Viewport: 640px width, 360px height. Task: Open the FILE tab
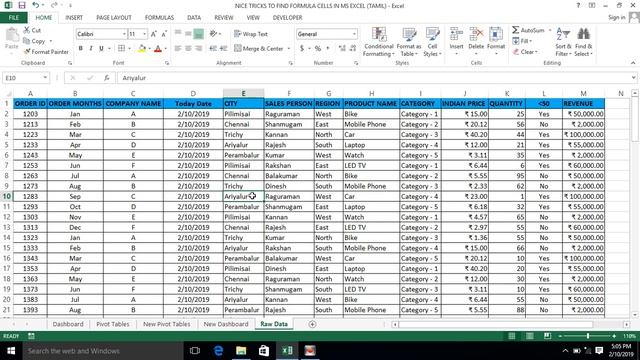click(14, 18)
